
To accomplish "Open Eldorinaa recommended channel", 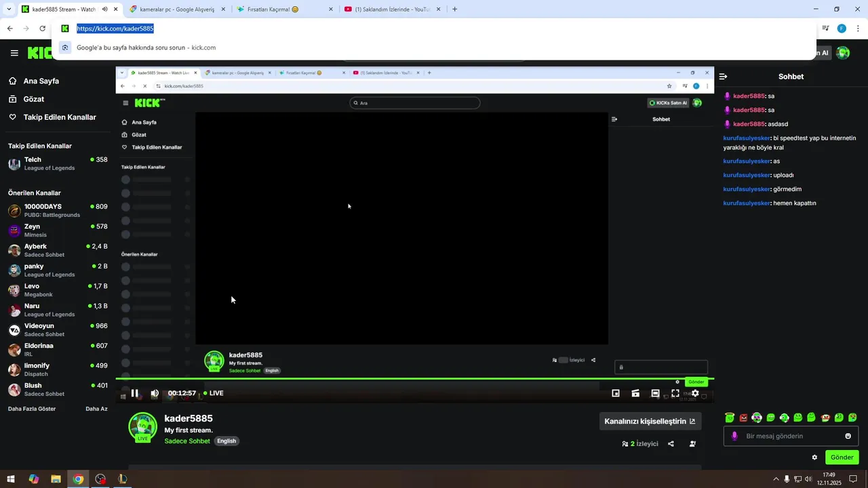I will pos(58,350).
